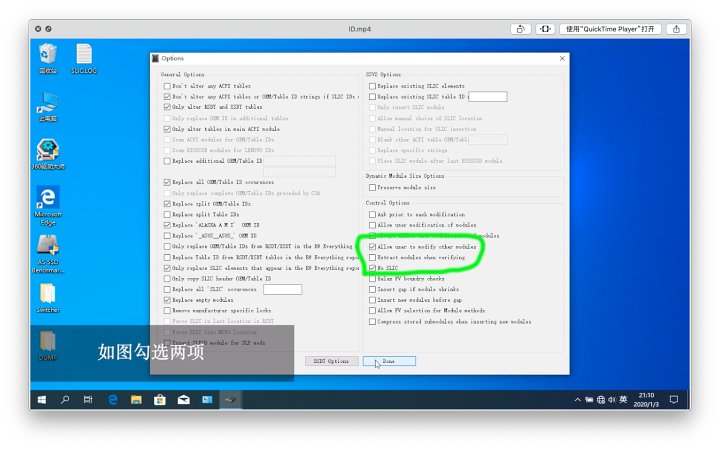The height and width of the screenshot is (449, 720).
Task: Enable 'Preserve module size' checkbox
Action: pyautogui.click(x=373, y=187)
